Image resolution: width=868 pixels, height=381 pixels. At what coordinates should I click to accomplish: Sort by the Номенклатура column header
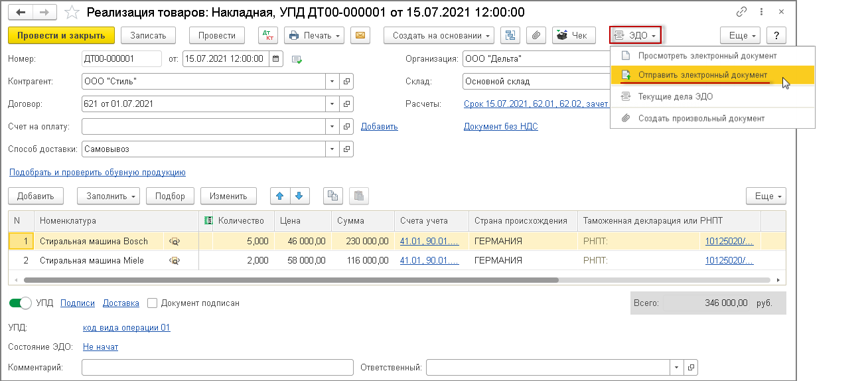[x=116, y=221]
